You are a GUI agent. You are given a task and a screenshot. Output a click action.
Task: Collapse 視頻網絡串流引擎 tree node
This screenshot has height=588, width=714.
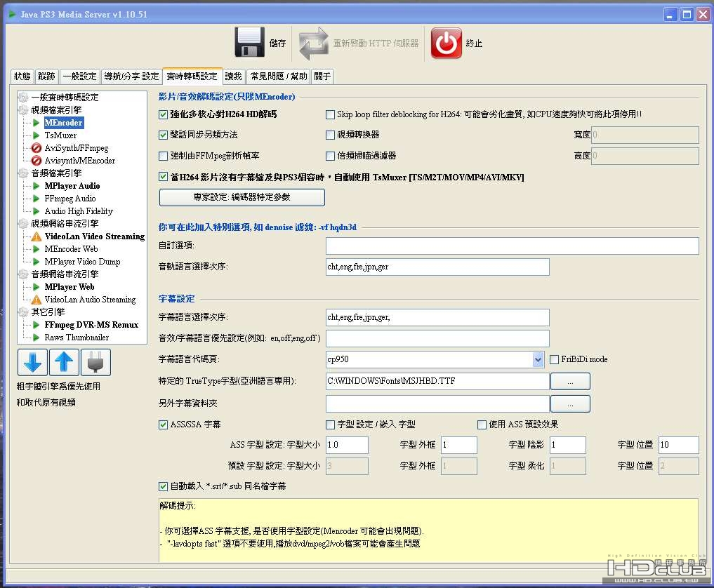pyautogui.click(x=22, y=223)
